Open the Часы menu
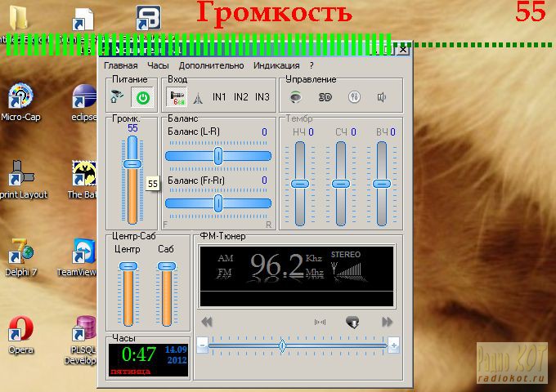 click(158, 65)
